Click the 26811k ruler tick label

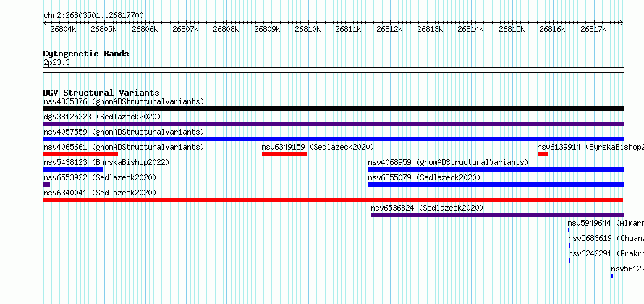point(348,29)
